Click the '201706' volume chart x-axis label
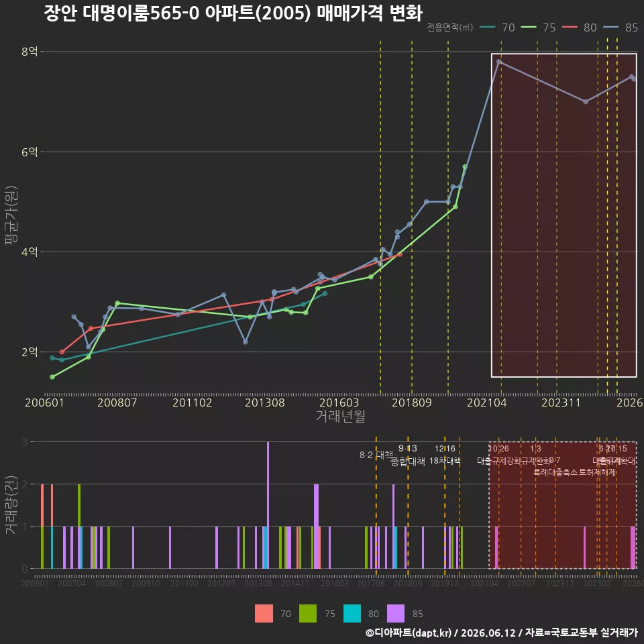The width and height of the screenshot is (644, 644). [x=371, y=583]
